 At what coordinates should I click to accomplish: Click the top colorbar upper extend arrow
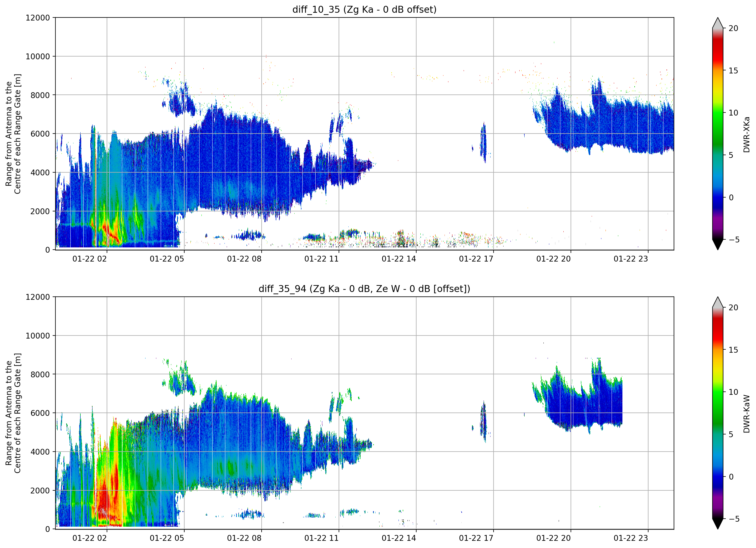click(x=718, y=23)
